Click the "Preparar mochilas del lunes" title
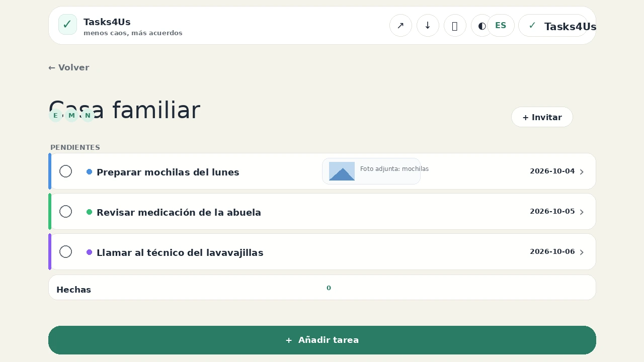Screen dimensions: 644x362 pos(168,172)
